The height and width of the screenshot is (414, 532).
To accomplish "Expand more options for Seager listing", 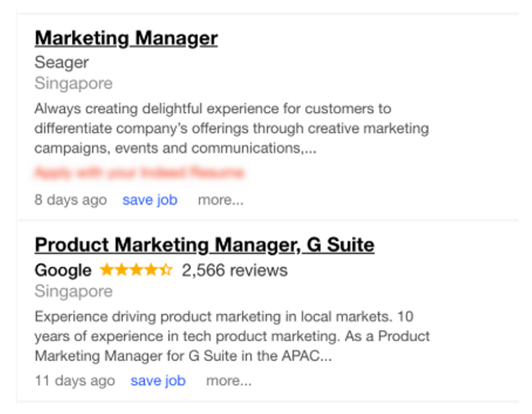I will point(221,200).
